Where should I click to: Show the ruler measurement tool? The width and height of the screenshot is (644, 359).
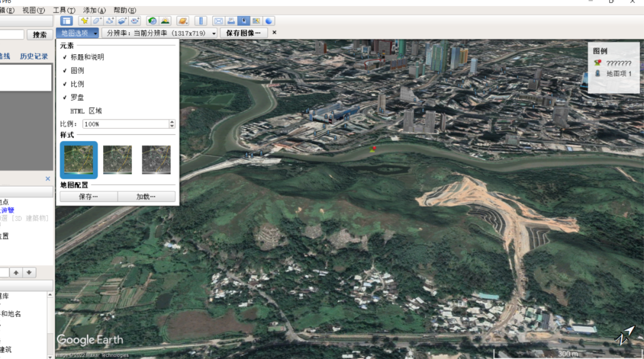point(201,21)
